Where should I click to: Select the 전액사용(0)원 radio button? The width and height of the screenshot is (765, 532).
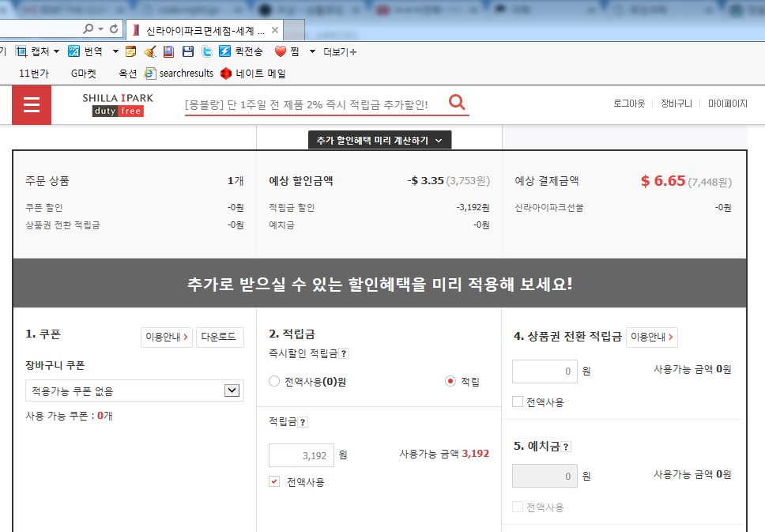click(274, 381)
